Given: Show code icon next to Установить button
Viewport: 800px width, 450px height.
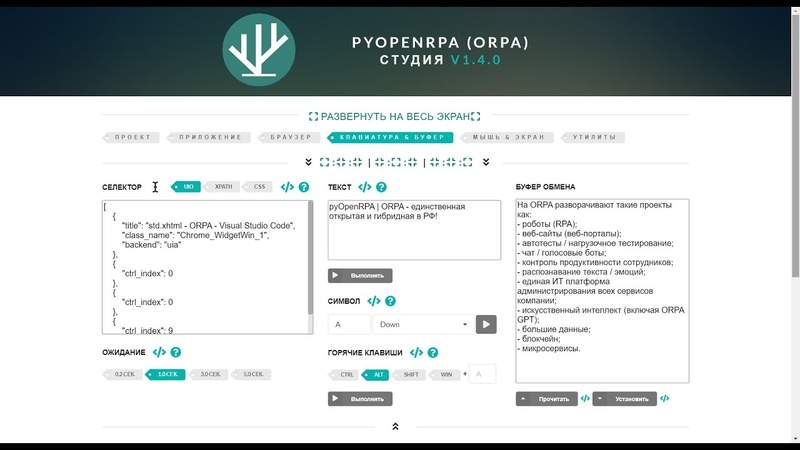Looking at the screenshot, I should point(664,398).
